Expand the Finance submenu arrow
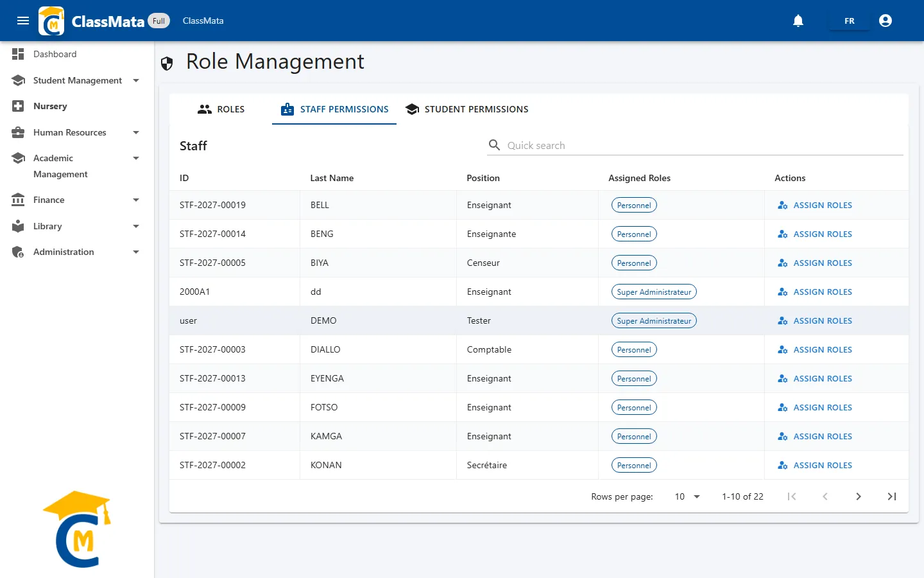 point(136,200)
